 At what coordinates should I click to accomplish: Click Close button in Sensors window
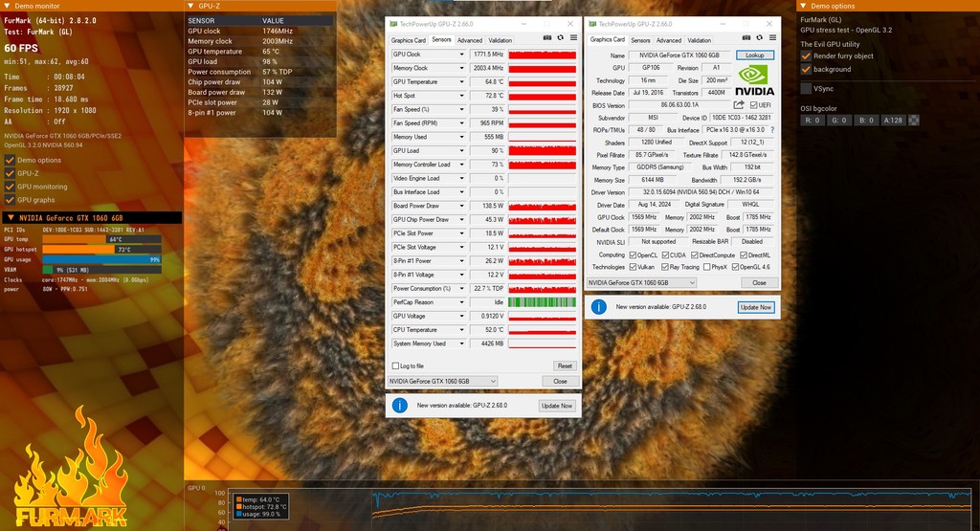(560, 381)
